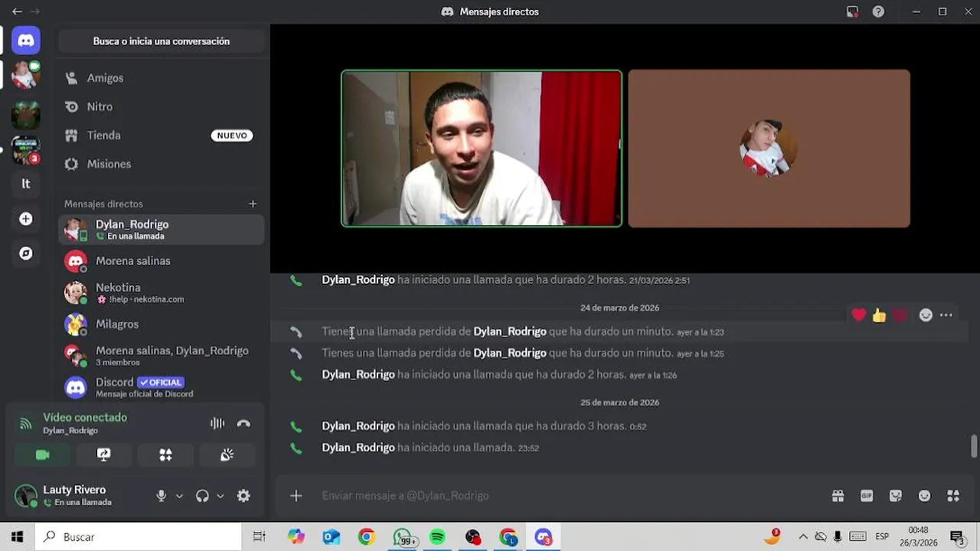Click the attachment plus button in message bar

[296, 496]
